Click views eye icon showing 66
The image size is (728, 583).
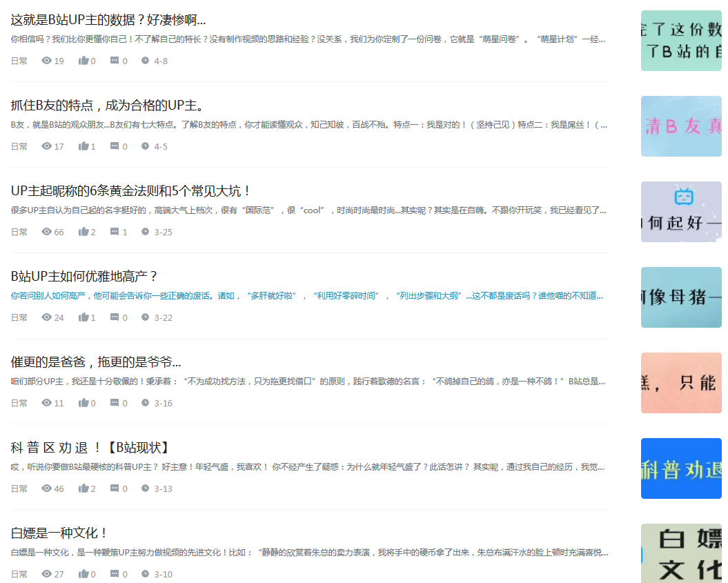coord(46,231)
